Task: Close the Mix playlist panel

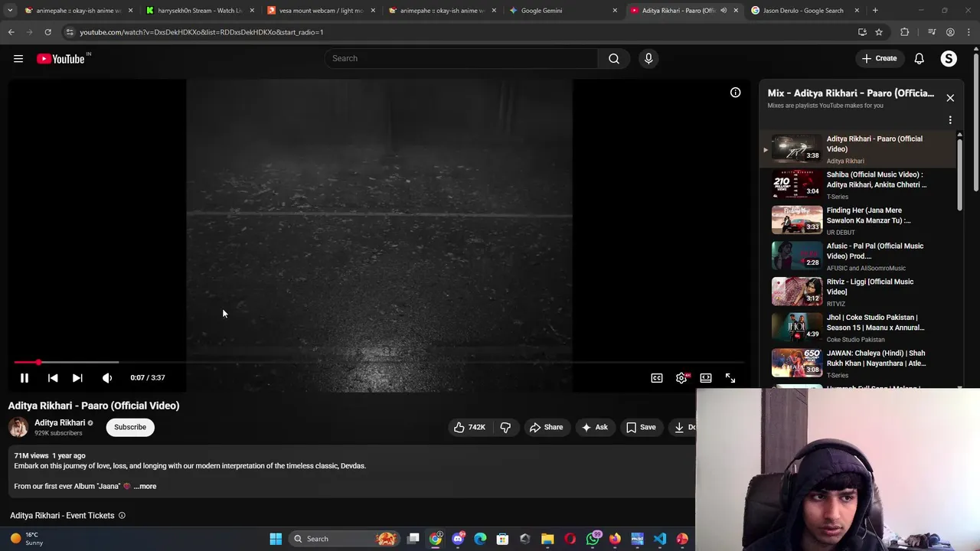Action: [950, 98]
